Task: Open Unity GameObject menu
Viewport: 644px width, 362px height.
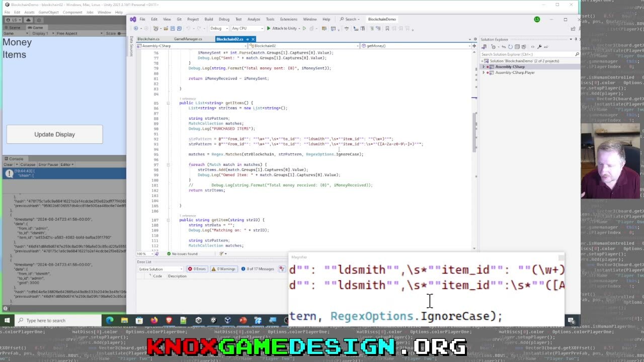Action: [x=48, y=12]
